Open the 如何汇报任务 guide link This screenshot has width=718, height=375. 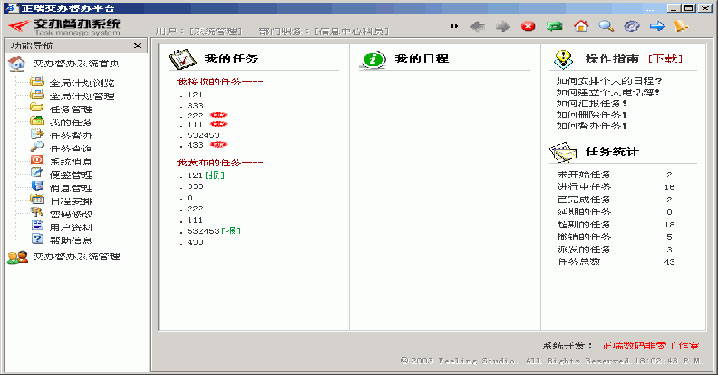(592, 103)
